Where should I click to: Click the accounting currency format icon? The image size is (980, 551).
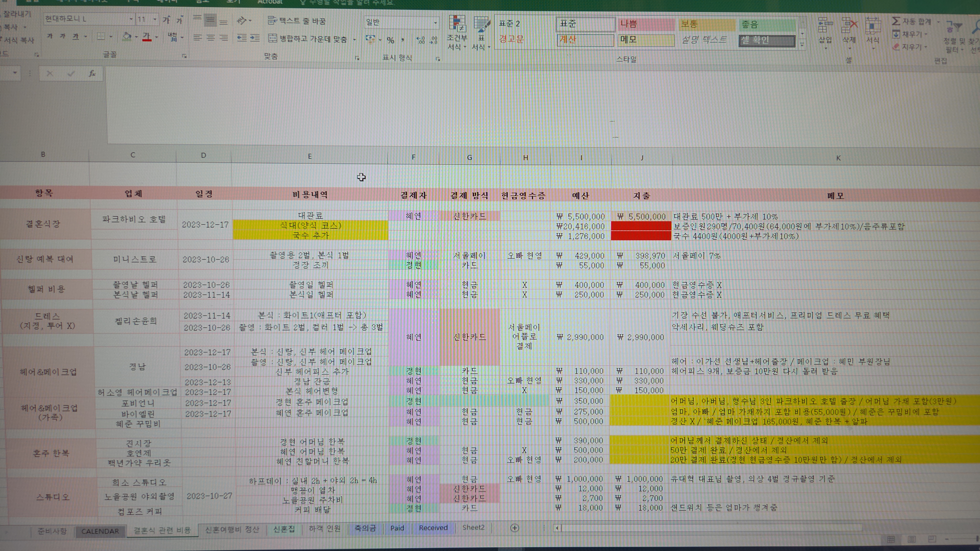tap(370, 39)
